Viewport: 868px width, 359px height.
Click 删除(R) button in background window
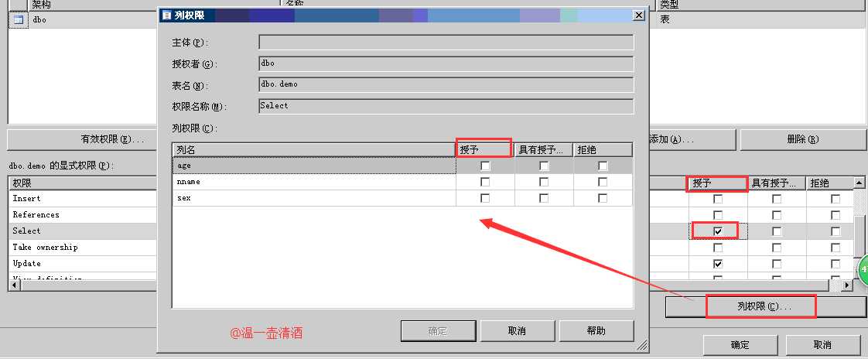click(x=802, y=139)
